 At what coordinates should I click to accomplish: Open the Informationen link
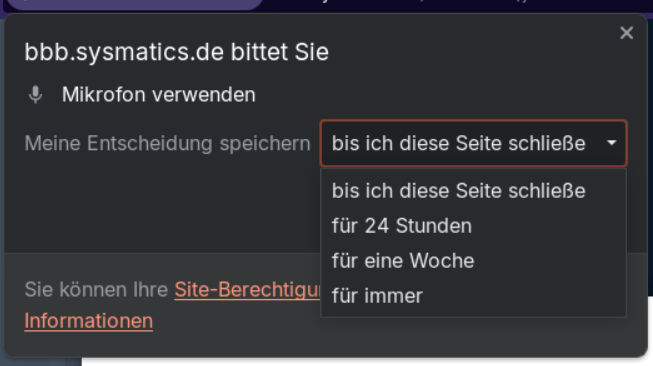(89, 321)
